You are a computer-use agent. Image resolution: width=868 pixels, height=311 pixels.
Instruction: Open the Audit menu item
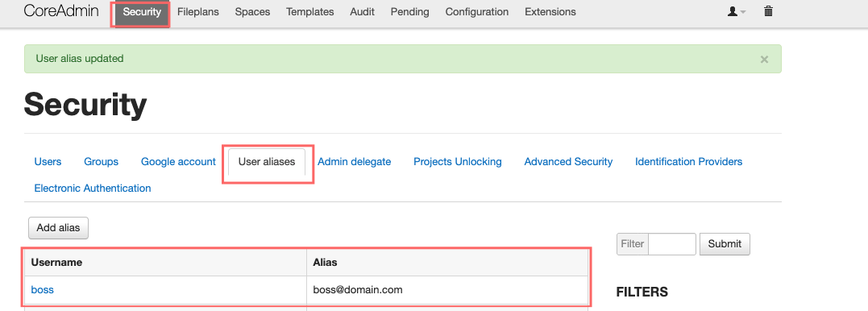click(x=362, y=11)
